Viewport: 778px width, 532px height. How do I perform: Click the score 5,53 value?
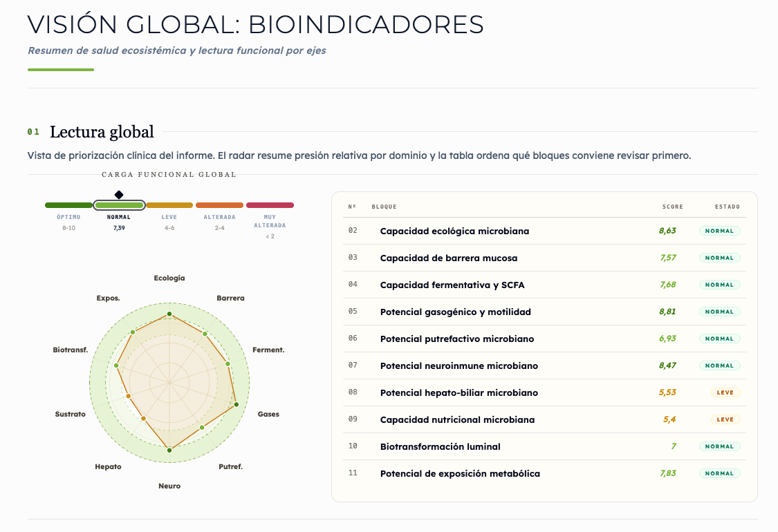(667, 392)
